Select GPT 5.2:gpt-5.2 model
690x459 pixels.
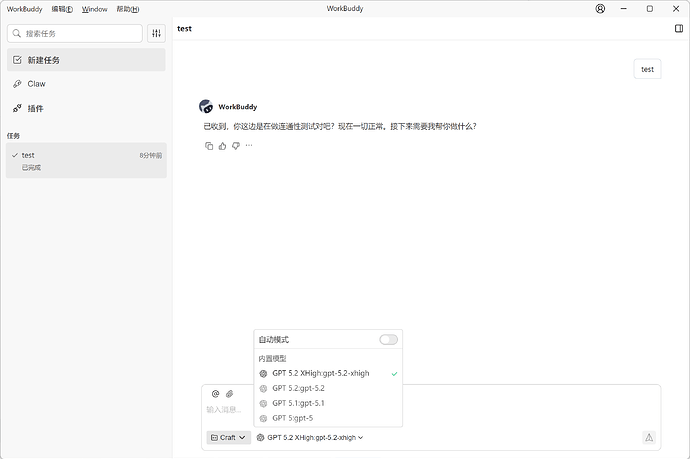pos(328,388)
